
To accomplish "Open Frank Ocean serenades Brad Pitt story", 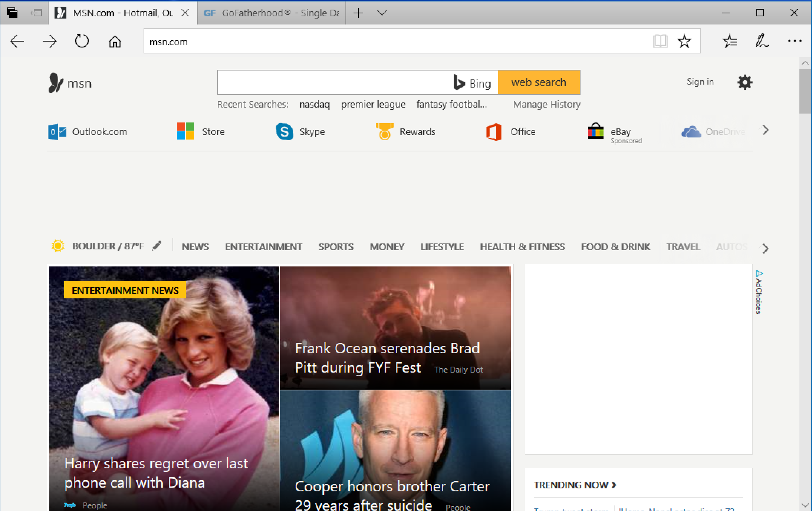I will 395,328.
